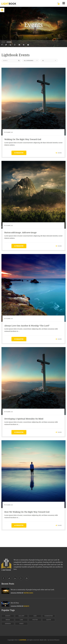
Task: Open Bow & Prey recent post thumbnail
Action: [x=5, y=604]
